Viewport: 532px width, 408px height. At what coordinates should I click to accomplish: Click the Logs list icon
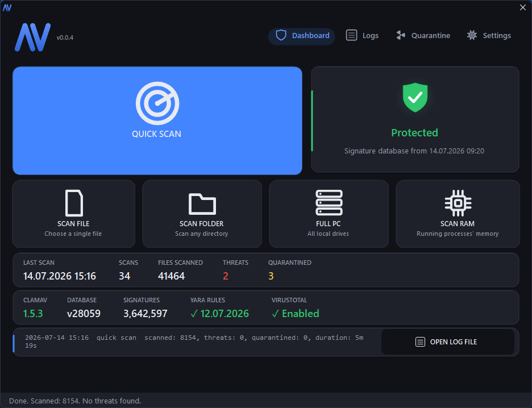pos(351,35)
